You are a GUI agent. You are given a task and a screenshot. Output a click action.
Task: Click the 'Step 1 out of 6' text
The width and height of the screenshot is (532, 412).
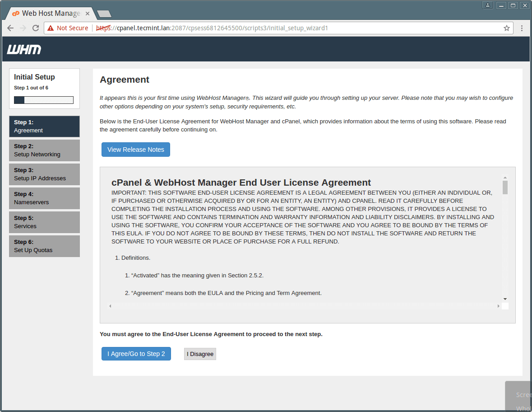(x=31, y=88)
